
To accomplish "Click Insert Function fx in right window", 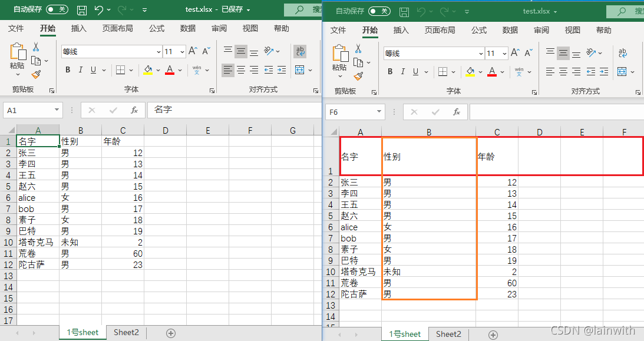I will pos(456,112).
